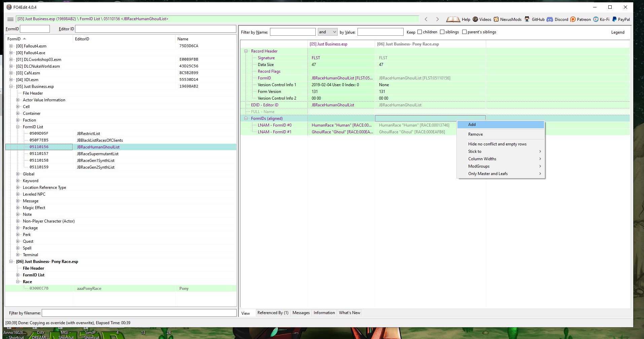
Task: Click the [05] Just Business.esp column header
Action: (341, 44)
